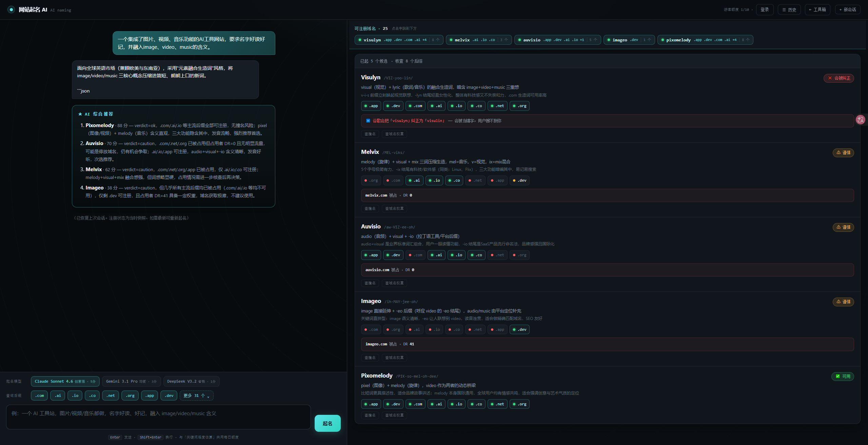Toggle the .net query suffix
The height and width of the screenshot is (445, 868).
pos(111,396)
